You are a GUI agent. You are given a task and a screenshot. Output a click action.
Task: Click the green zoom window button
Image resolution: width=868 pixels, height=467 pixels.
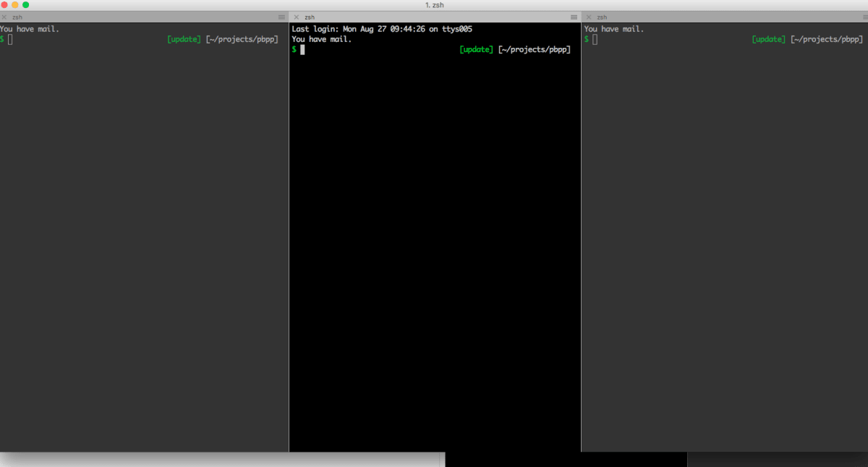point(25,5)
